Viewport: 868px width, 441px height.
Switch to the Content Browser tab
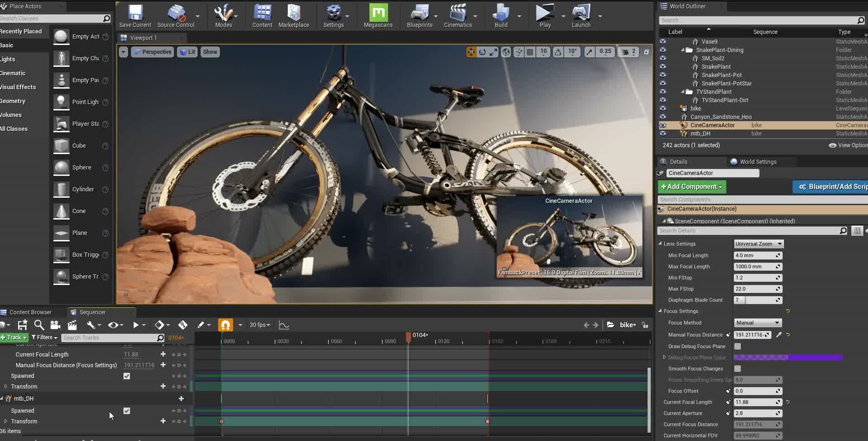30,312
